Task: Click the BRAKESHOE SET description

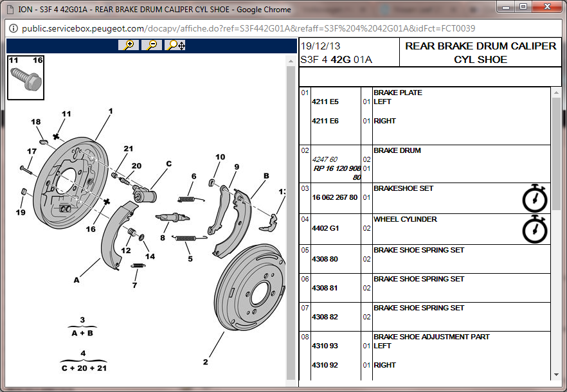Action: pos(403,188)
